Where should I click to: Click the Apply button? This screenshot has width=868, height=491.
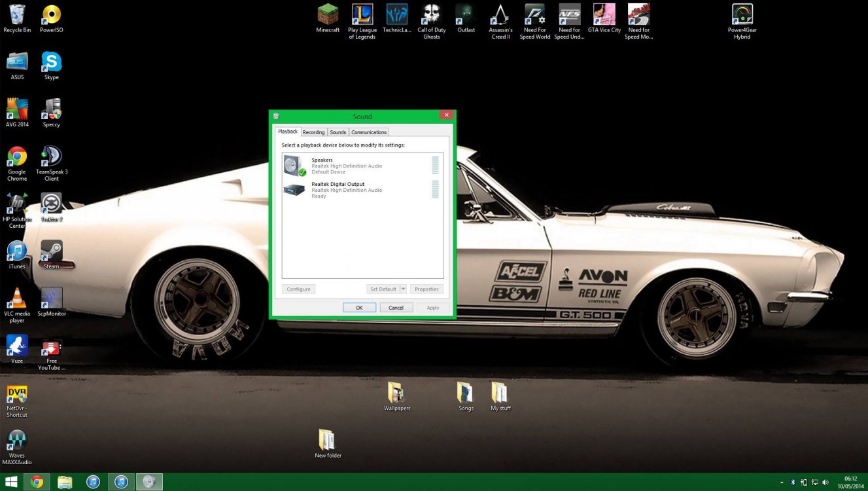point(433,307)
